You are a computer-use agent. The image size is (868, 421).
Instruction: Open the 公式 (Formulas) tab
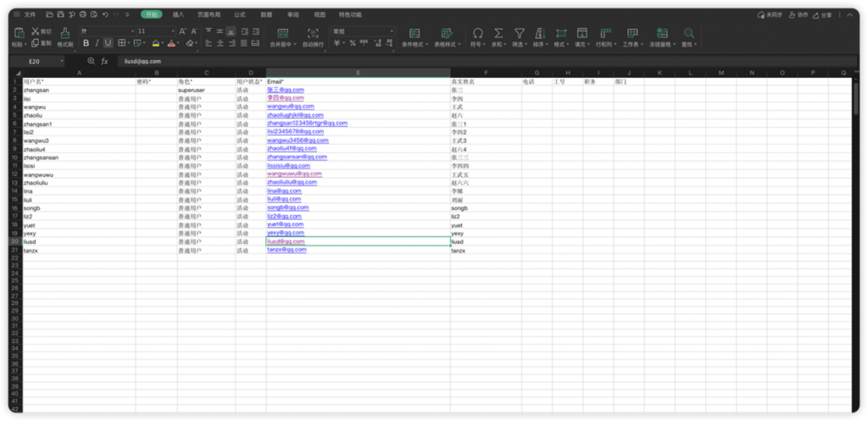(x=240, y=14)
